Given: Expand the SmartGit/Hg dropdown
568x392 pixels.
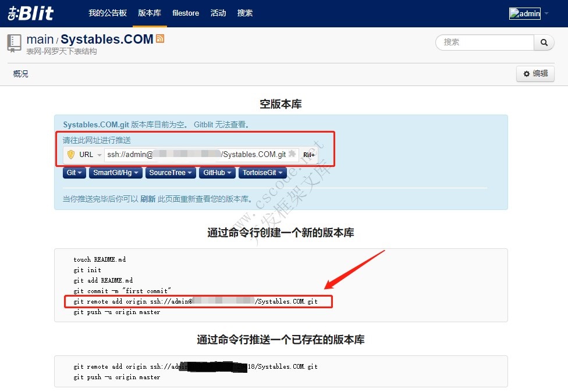Looking at the screenshot, I should 116,173.
